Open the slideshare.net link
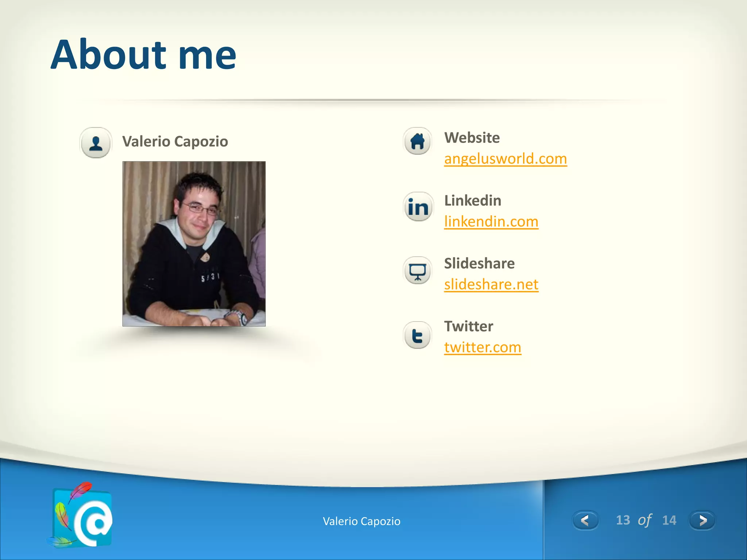The image size is (747, 560). (x=491, y=284)
